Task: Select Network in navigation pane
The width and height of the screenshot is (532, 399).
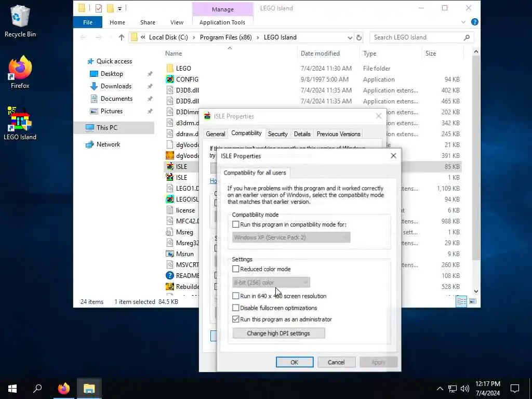Action: point(108,144)
